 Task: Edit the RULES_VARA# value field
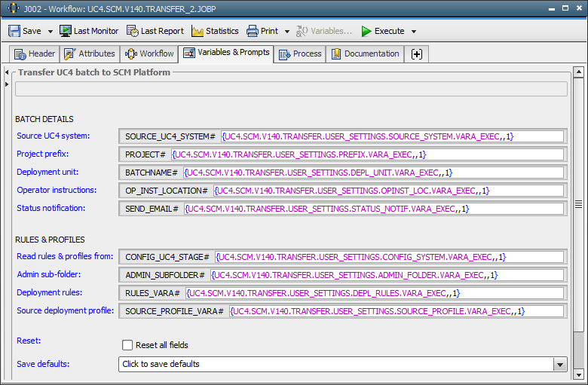[x=375, y=293]
